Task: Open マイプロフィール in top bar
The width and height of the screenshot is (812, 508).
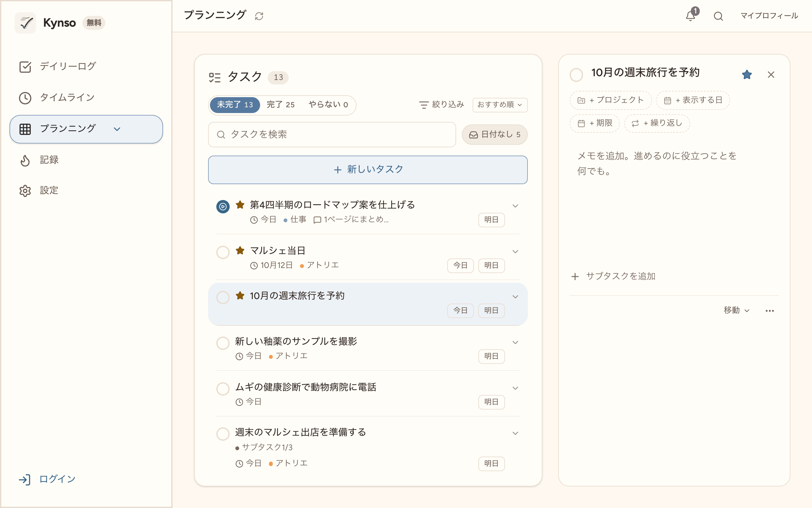Action: (x=769, y=16)
